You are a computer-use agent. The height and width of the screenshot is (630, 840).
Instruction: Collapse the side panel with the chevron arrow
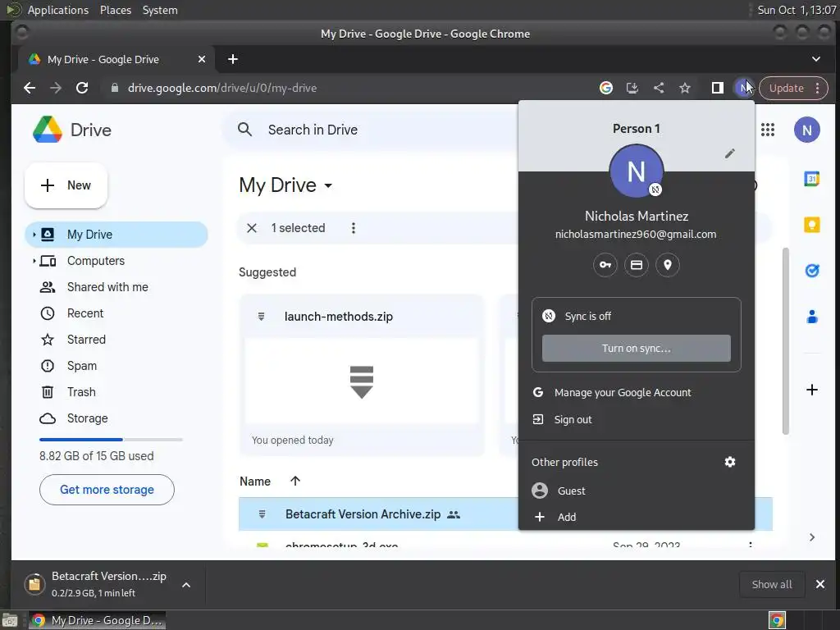[811, 537]
